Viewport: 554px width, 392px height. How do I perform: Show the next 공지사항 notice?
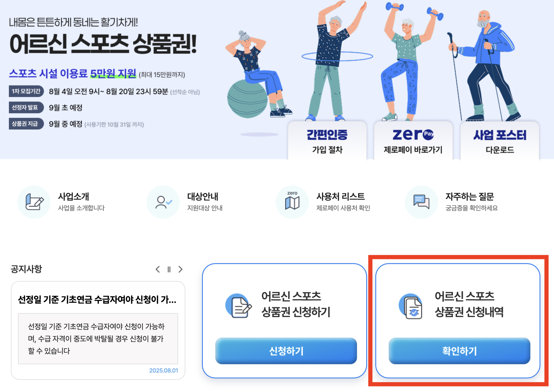181,269
